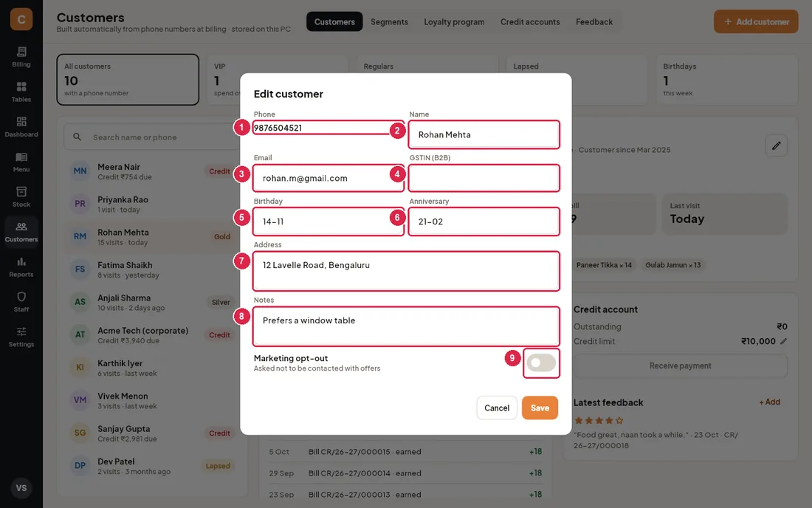This screenshot has width=812, height=508.
Task: Click the pencil edit customer icon
Action: click(x=776, y=145)
